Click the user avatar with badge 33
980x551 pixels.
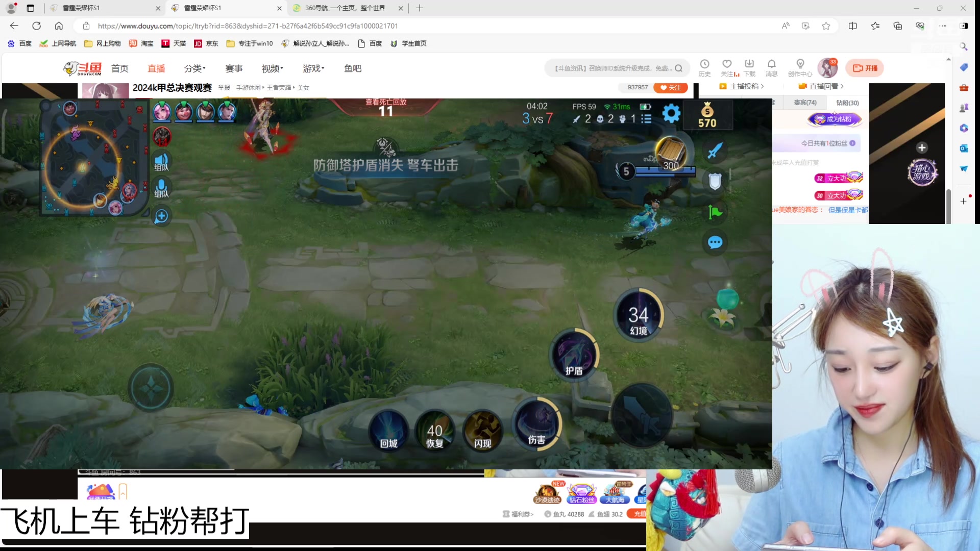point(827,68)
